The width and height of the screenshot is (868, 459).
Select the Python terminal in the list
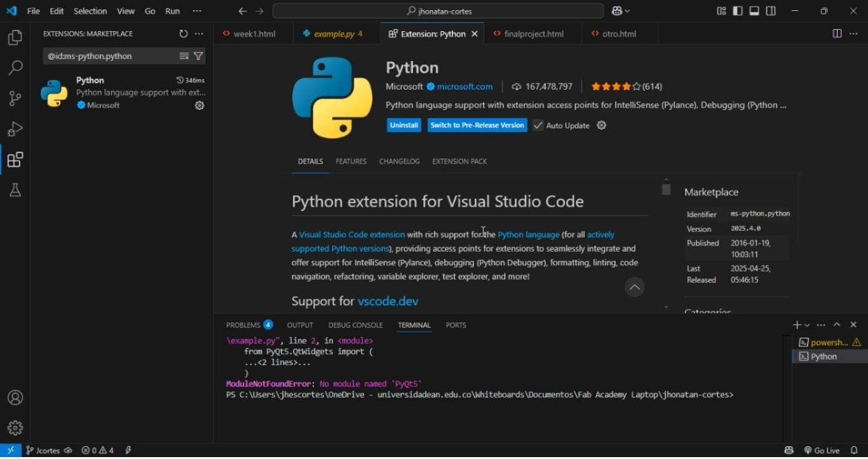point(829,357)
